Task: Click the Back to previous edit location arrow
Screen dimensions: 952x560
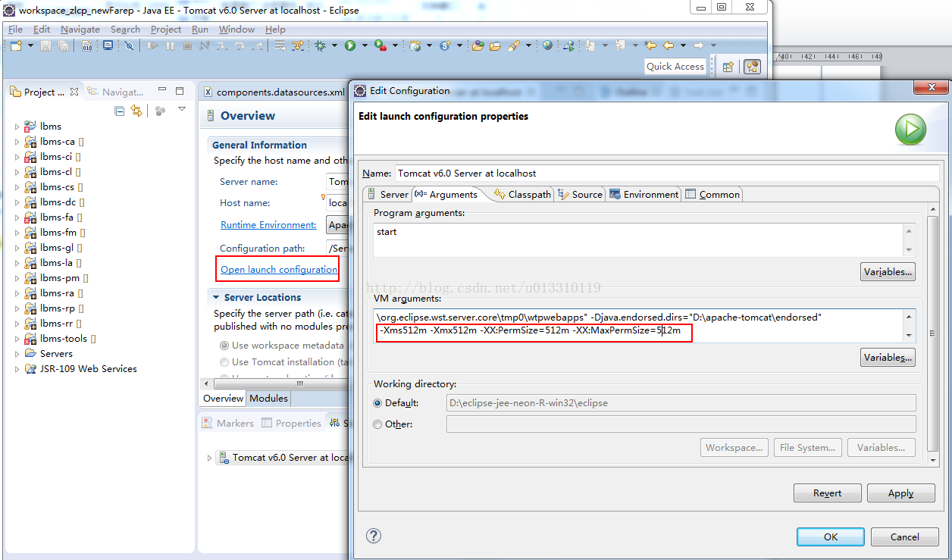Action: [x=650, y=45]
